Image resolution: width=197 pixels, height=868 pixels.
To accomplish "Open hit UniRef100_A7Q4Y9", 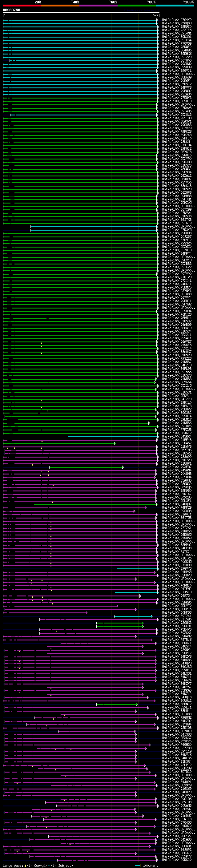I will (x=177, y=20).
